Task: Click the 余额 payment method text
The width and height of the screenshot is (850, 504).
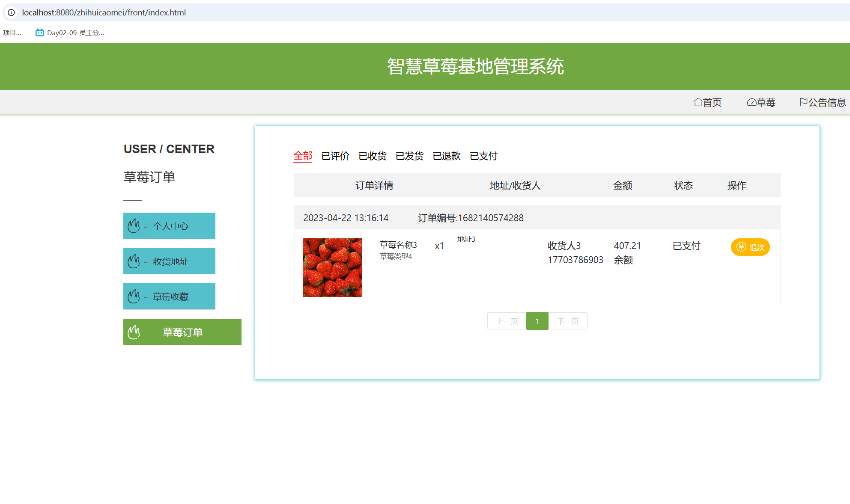Action: [623, 260]
